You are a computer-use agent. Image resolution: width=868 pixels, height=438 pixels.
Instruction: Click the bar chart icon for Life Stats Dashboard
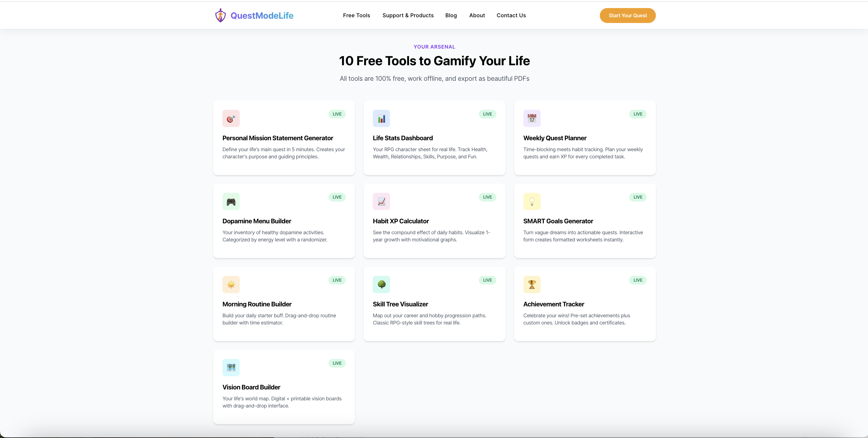381,118
